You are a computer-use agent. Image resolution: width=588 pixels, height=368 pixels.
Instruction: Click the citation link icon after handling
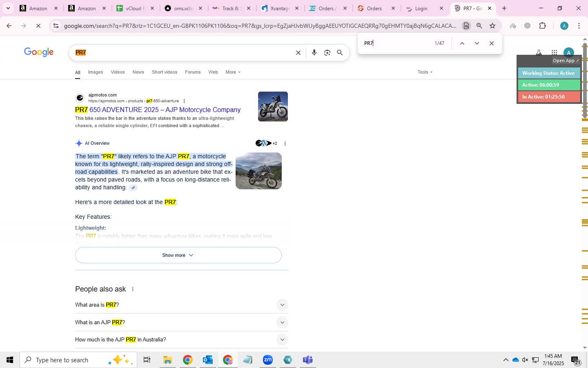(x=133, y=188)
